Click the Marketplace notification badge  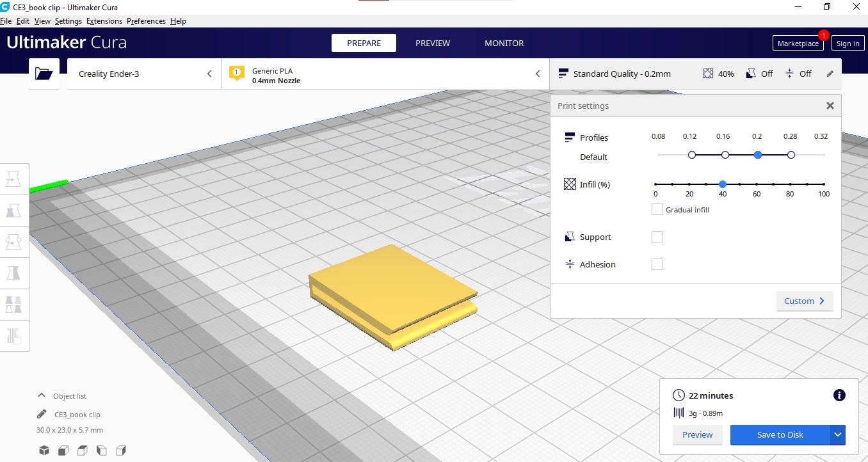824,35
